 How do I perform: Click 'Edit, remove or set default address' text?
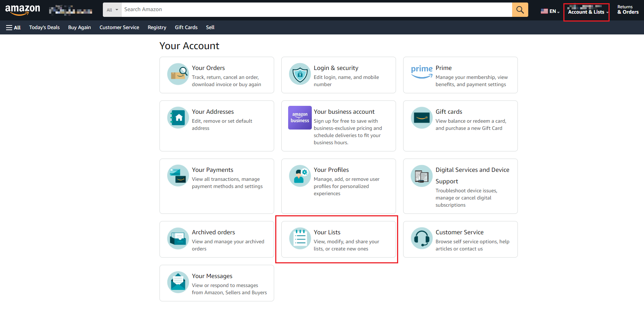point(222,125)
